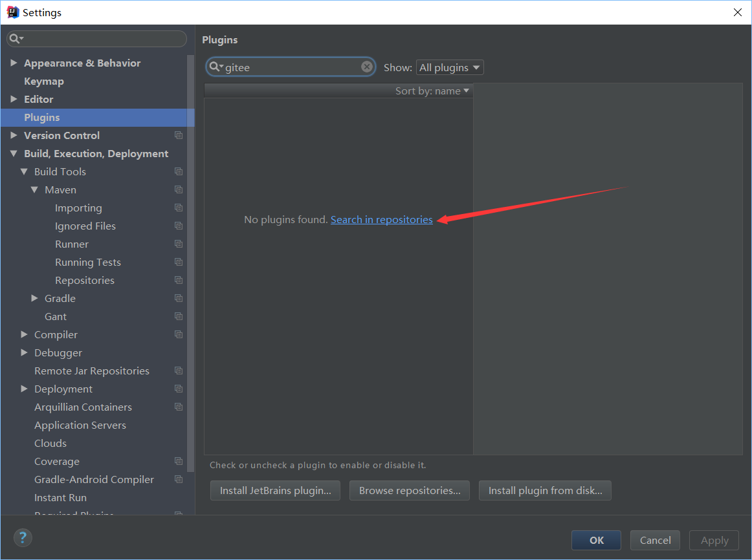Select Gant in the settings tree
Image resolution: width=752 pixels, height=560 pixels.
coord(56,317)
